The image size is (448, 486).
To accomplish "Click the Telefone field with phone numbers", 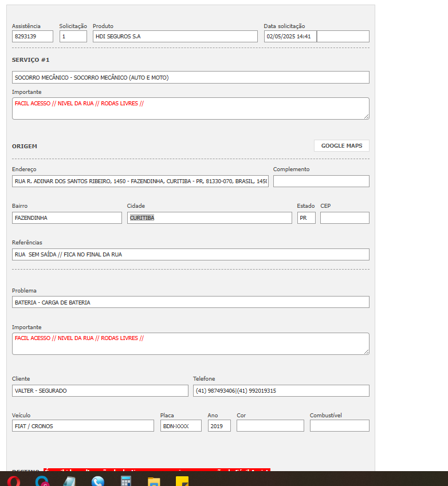I will pos(281,391).
